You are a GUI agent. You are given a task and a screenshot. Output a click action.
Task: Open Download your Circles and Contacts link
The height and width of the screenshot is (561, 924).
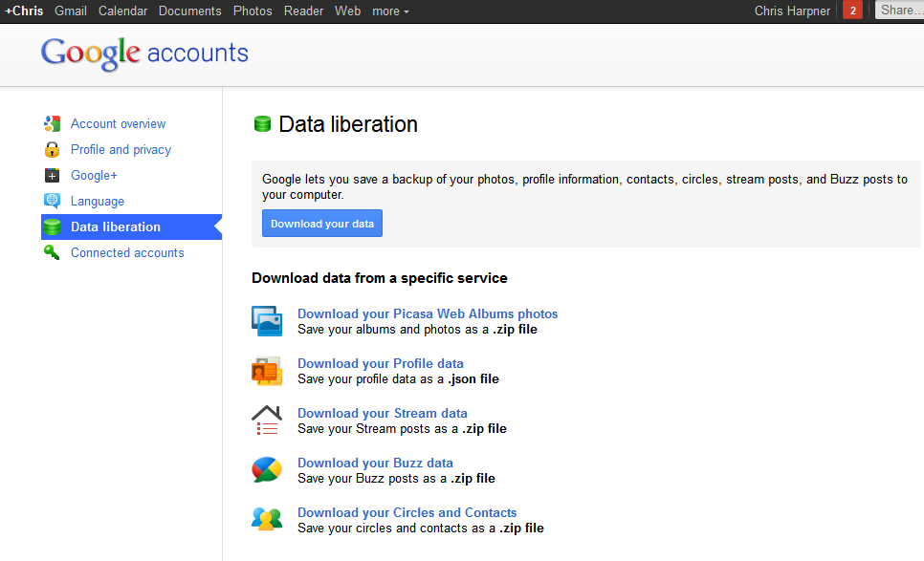tap(407, 512)
